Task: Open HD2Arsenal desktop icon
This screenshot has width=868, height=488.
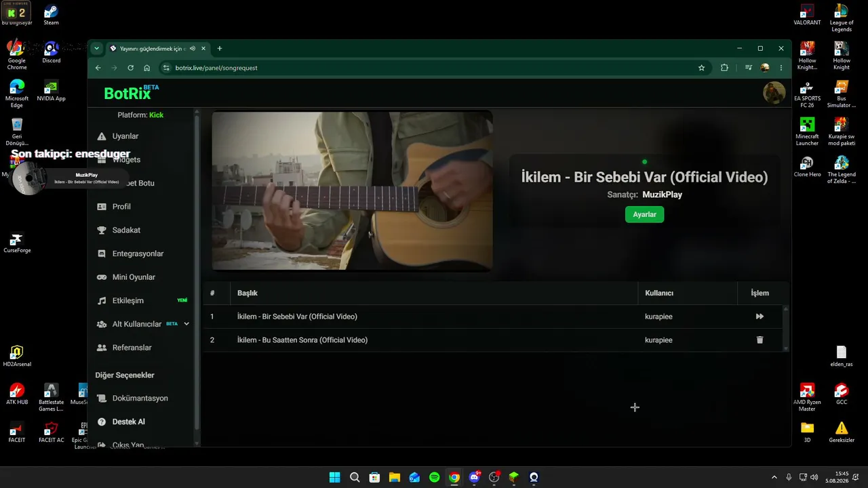Action: pos(17,357)
